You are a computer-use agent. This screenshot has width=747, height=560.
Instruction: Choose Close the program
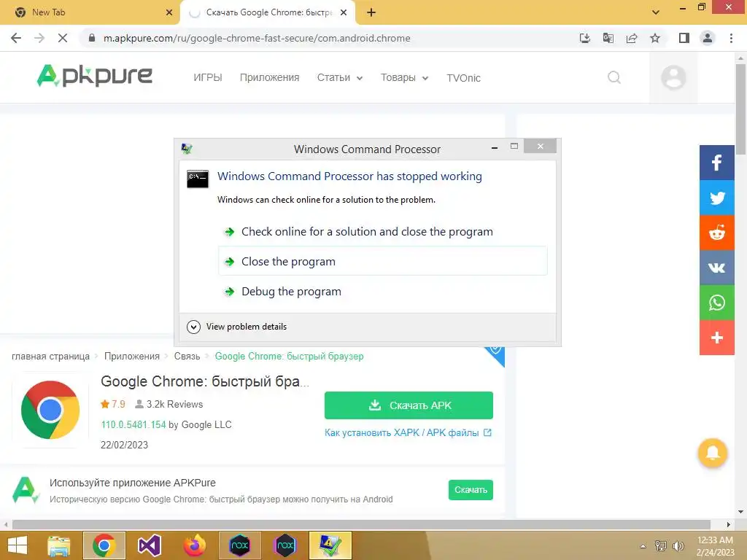(x=382, y=261)
